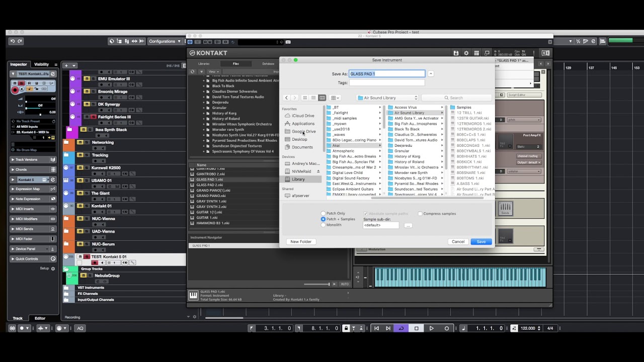Go to next marker in transport
Viewport: 644px width, 362px height.
pyautogui.click(x=388, y=328)
